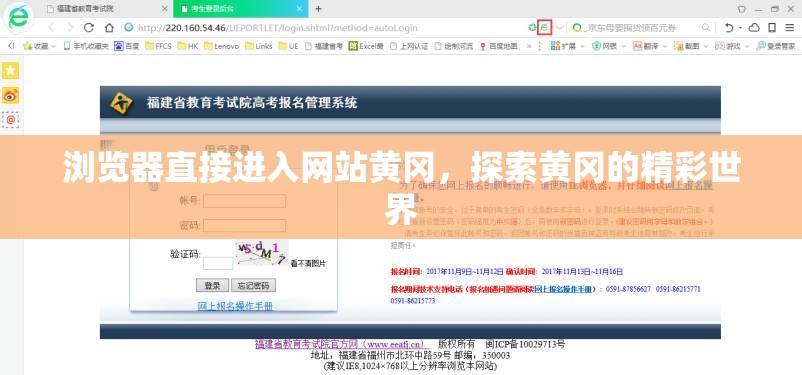Open the HK bookmark folder

[188, 46]
